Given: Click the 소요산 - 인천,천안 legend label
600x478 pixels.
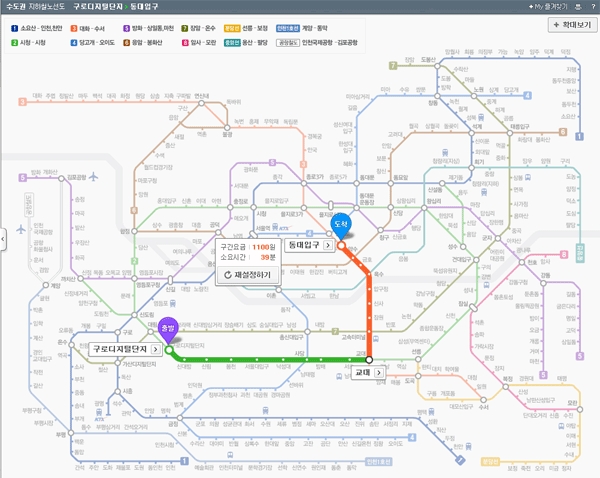Looking at the screenshot, I should click(41, 28).
